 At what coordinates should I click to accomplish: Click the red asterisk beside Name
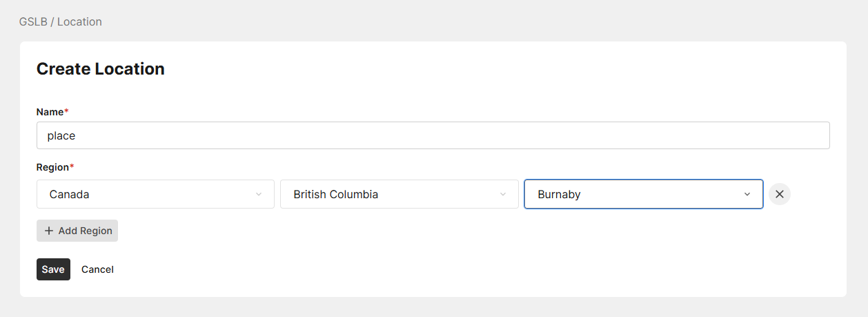tap(66, 111)
